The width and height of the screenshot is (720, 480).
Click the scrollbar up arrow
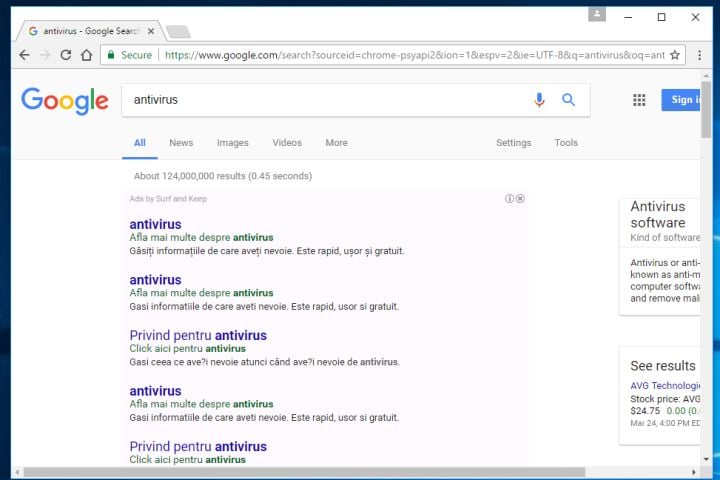pos(706,76)
